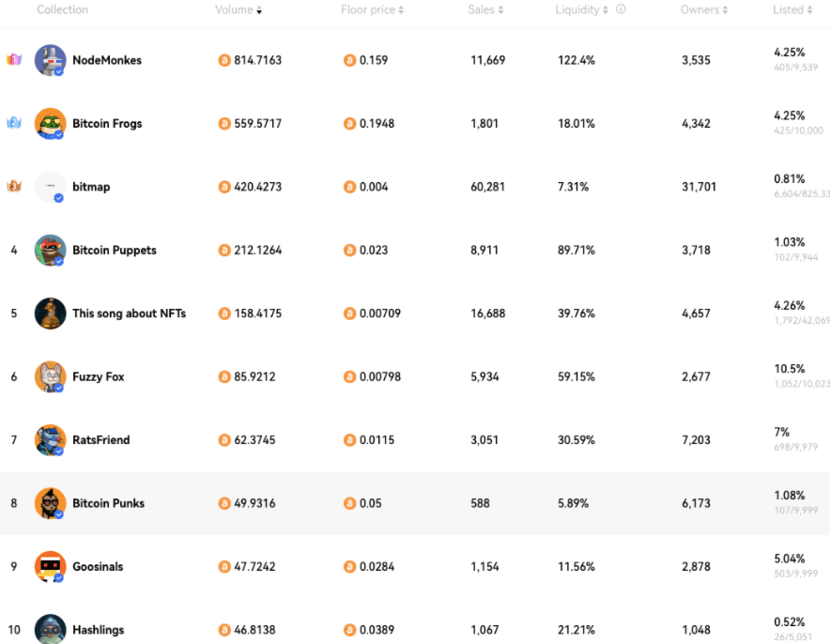Click the Bitcoin Punks avatar icon

coord(50,503)
